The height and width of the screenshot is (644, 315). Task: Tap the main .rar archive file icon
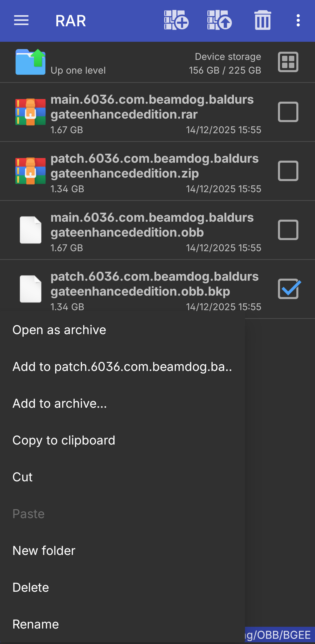click(x=31, y=112)
